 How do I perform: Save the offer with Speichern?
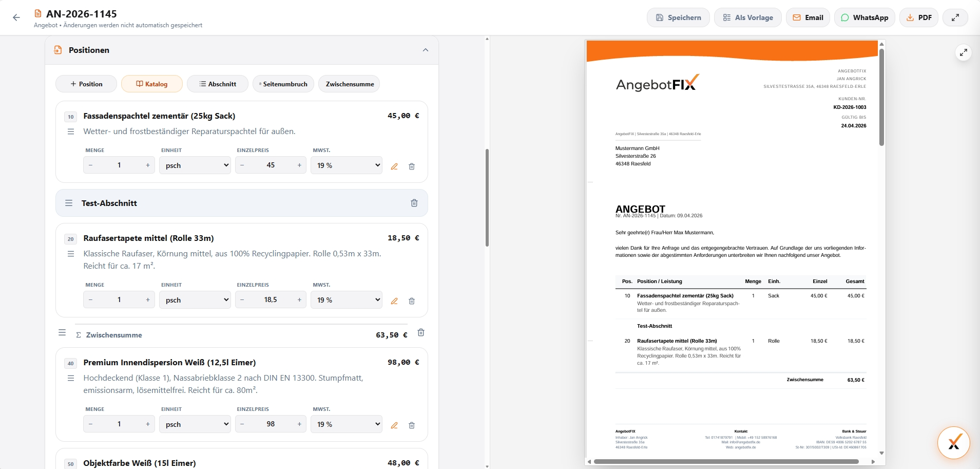pos(678,17)
